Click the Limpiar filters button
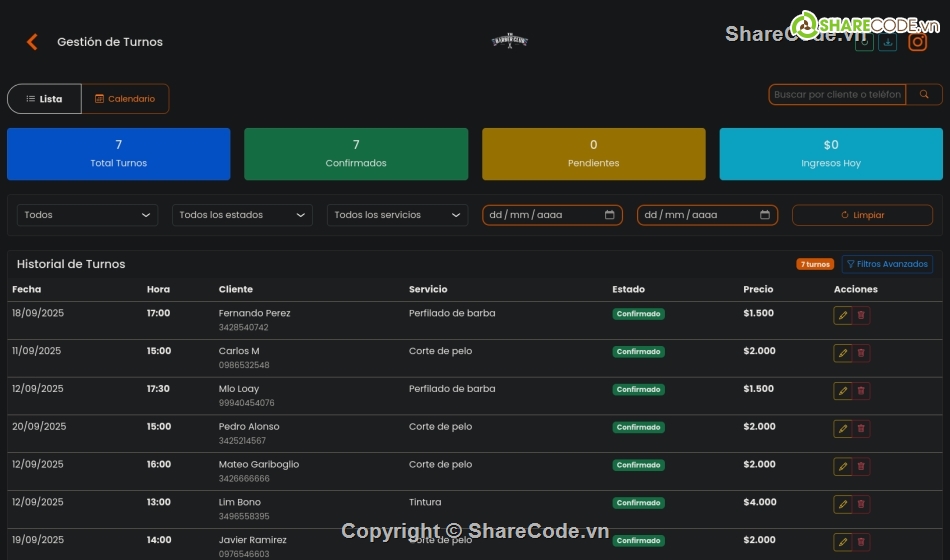This screenshot has width=950, height=560. 862,215
